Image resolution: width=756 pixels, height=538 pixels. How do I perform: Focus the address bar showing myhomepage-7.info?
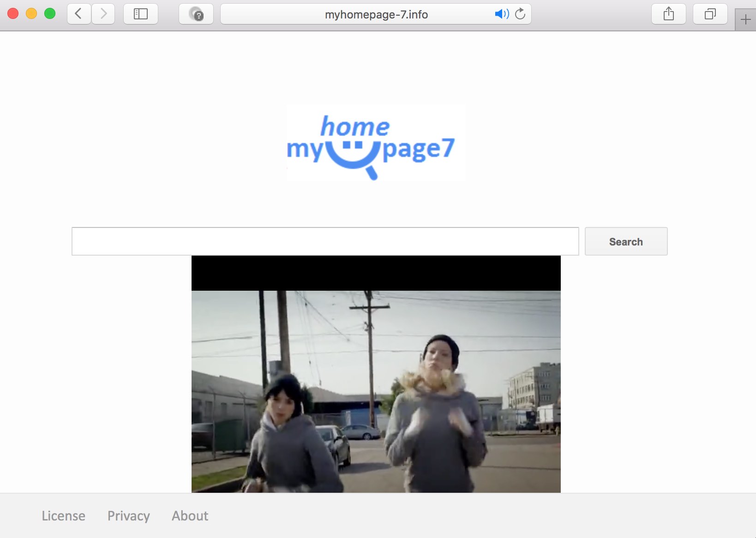pos(376,14)
